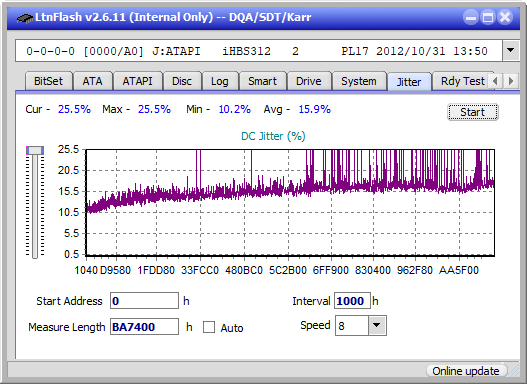Maximize the LtnFlash window
527x384 pixels.
pos(488,17)
